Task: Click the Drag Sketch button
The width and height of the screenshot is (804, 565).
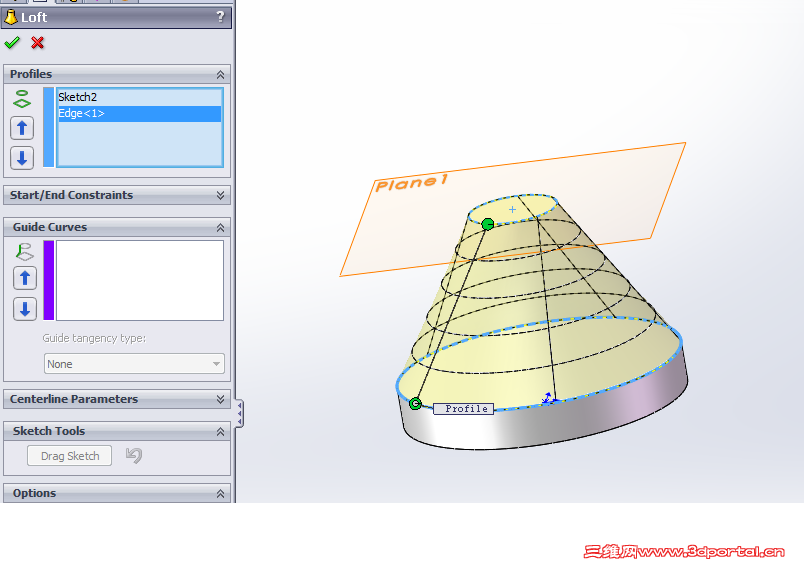Action: pos(70,456)
